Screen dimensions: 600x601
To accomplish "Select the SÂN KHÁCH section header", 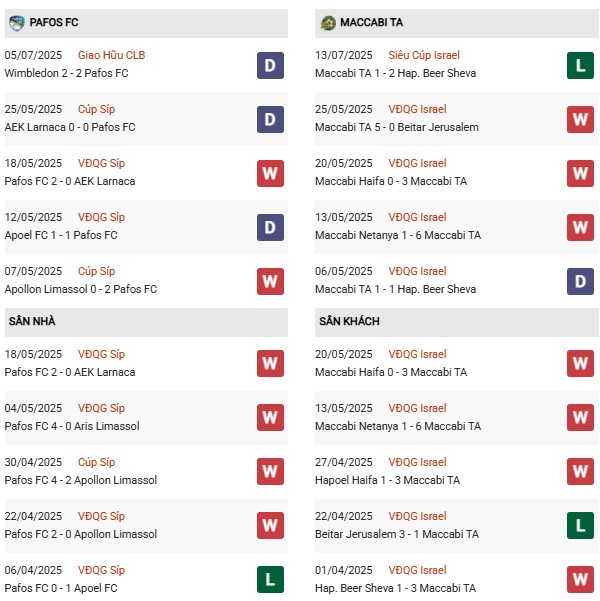I will (350, 321).
